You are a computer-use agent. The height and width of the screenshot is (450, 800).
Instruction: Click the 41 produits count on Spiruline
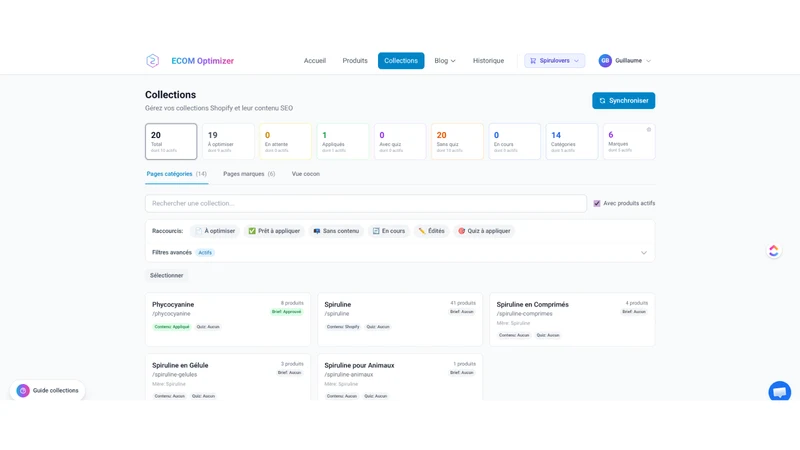point(463,303)
